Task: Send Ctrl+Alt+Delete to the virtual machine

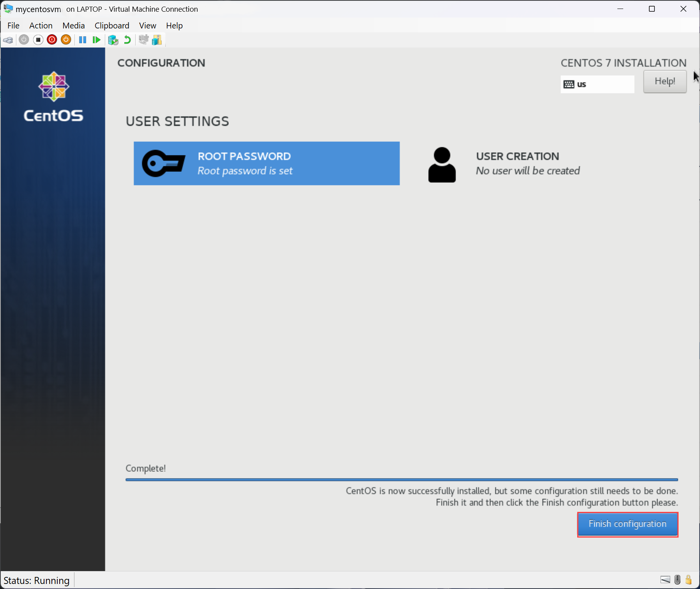Action: [8, 39]
